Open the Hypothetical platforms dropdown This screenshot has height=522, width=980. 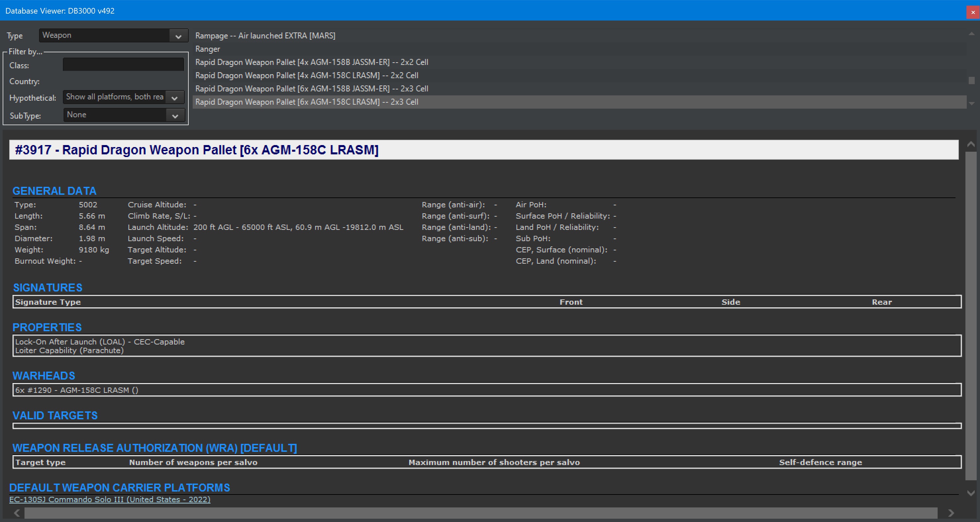[123, 97]
